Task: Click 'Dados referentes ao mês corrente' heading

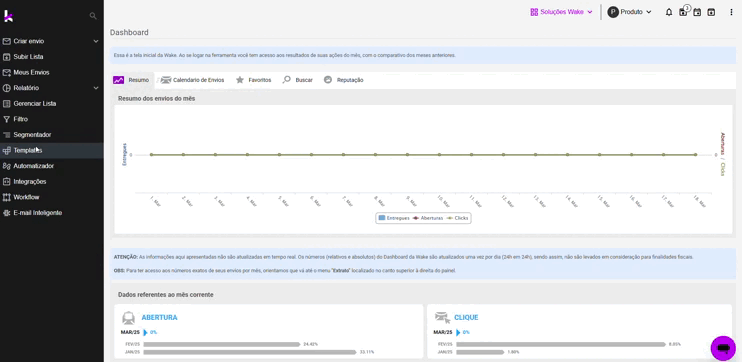Action: tap(166, 295)
